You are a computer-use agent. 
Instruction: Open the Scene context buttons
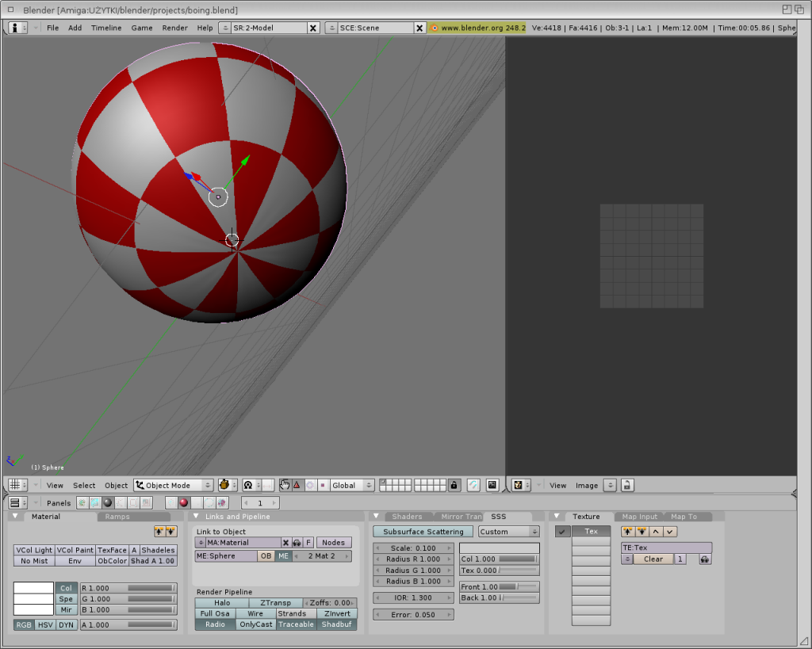(147, 502)
